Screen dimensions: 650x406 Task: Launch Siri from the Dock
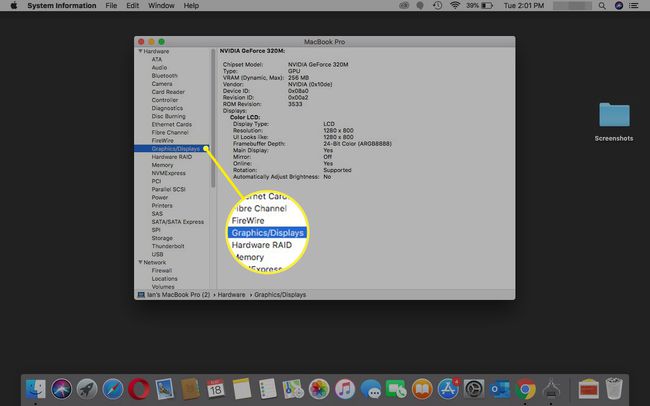pyautogui.click(x=61, y=389)
